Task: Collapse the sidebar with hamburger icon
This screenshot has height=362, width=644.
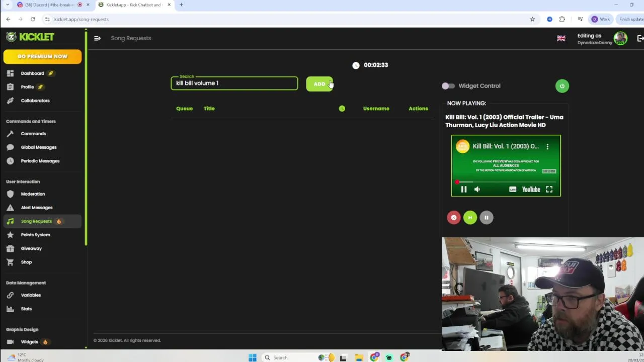Action: 97,38
